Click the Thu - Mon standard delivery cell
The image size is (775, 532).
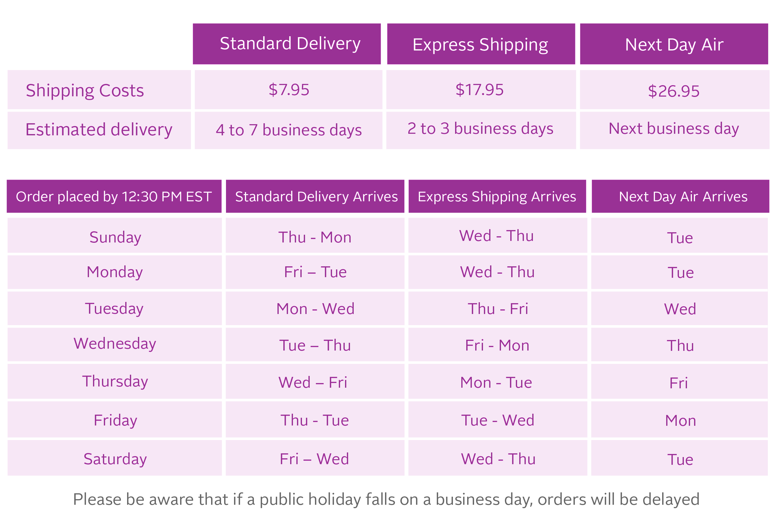(x=315, y=237)
